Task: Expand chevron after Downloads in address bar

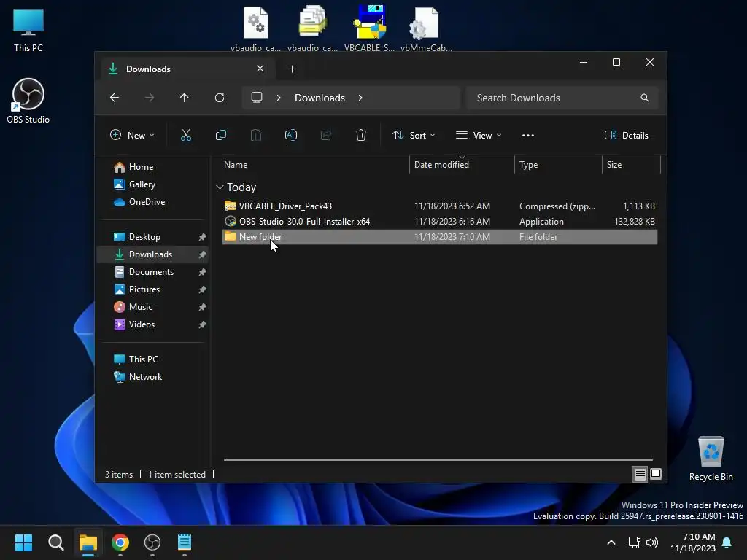Action: tap(360, 98)
